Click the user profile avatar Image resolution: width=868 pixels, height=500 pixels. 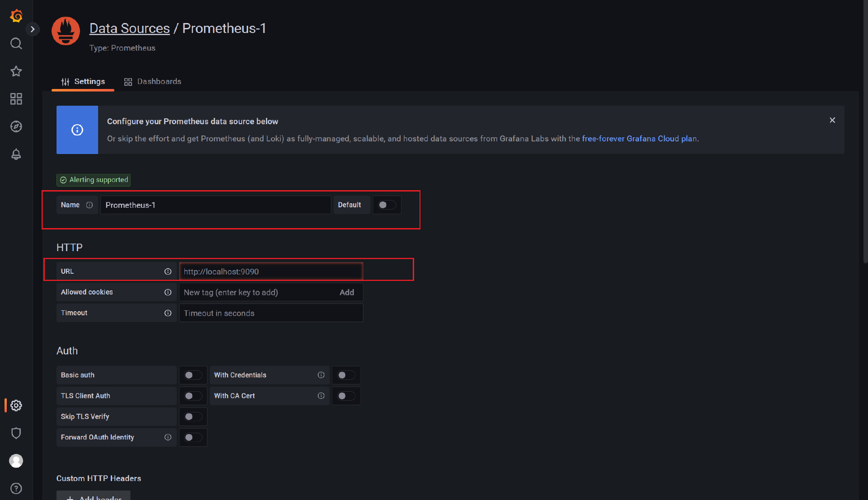[x=16, y=461]
